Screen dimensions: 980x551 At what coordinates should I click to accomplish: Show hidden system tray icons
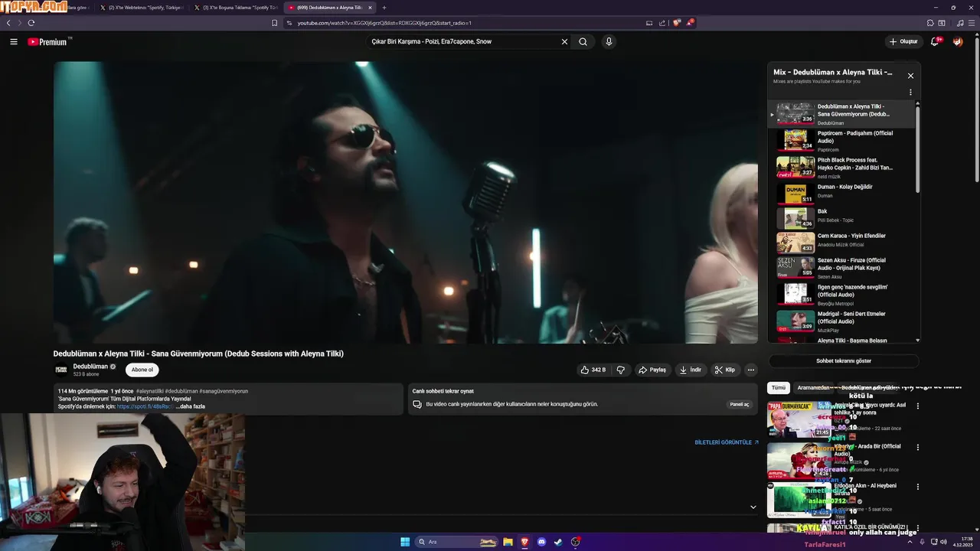910,542
